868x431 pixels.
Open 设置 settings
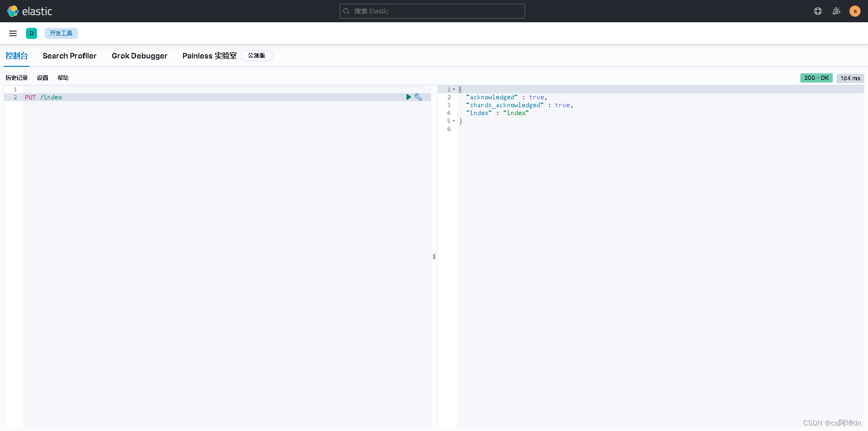[x=43, y=78]
